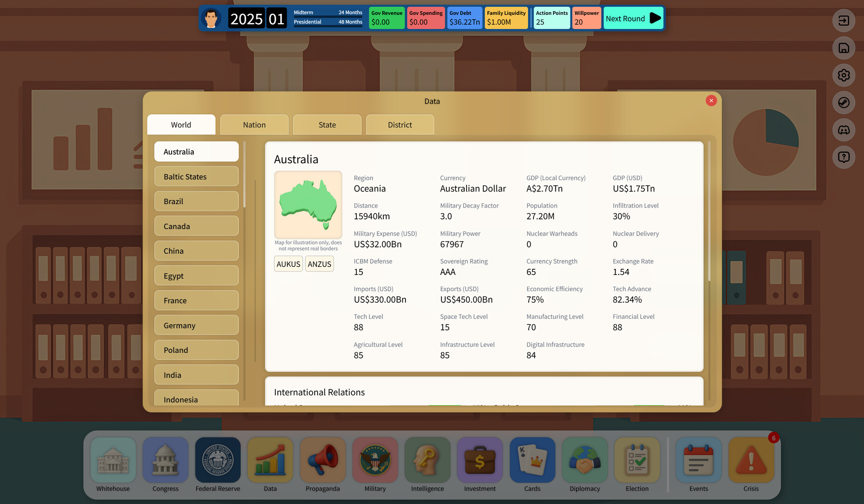Open the Discord link in right sidebar
Screen dimensions: 864x504
[x=843, y=130]
